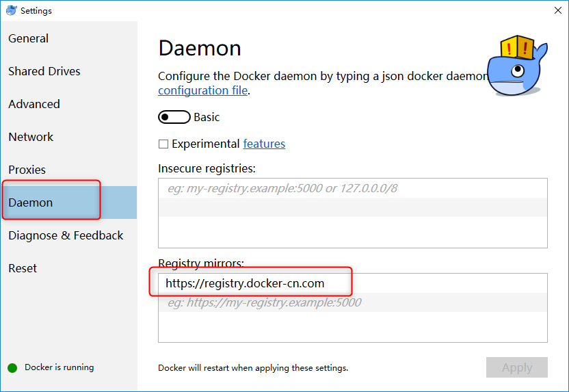This screenshot has width=569, height=392.
Task: Open the Proxies settings page
Action: coord(27,170)
